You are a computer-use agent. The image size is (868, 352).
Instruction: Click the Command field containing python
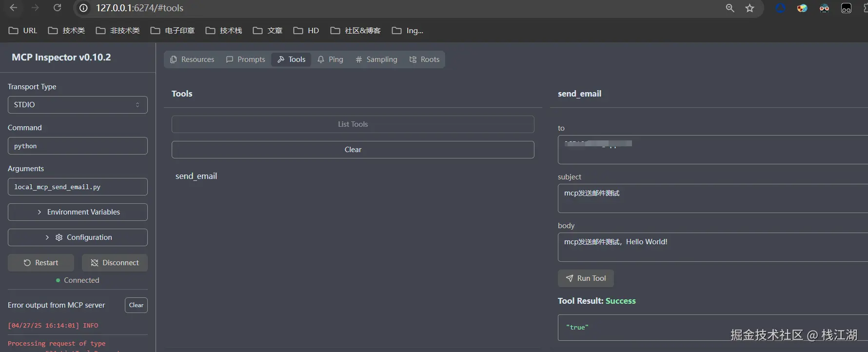(x=78, y=146)
